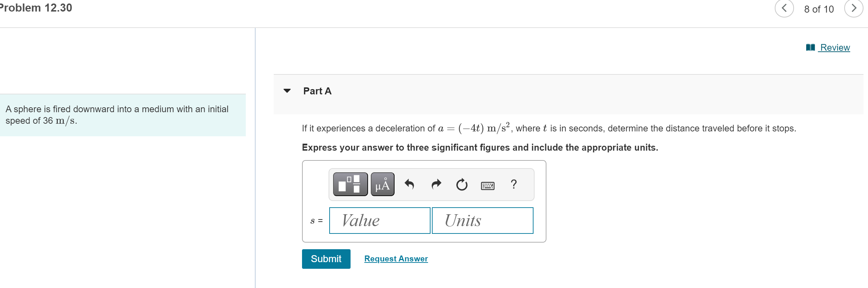Open the equation templates palette icon
Image resolution: width=868 pixels, height=288 pixels.
tap(350, 184)
